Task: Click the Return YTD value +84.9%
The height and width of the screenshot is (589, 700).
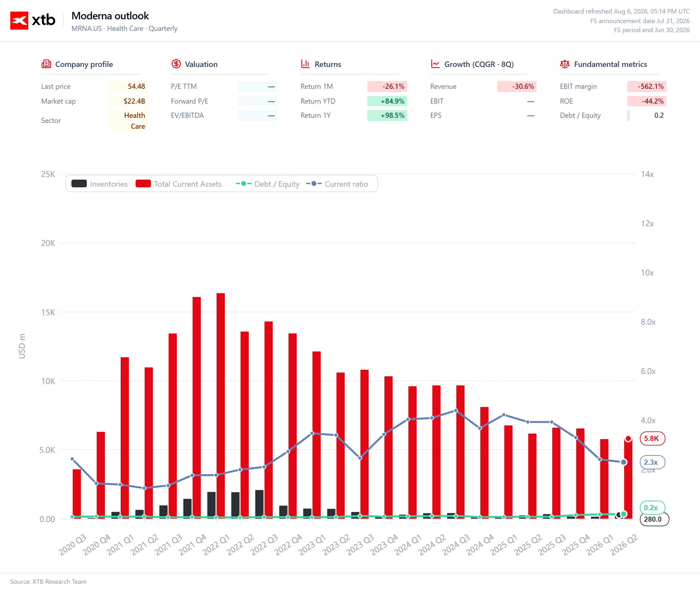Action: click(387, 101)
